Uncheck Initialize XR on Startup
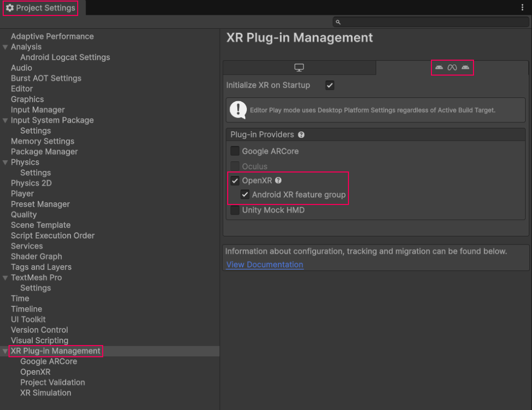Viewport: 532px width, 410px height. tap(329, 85)
